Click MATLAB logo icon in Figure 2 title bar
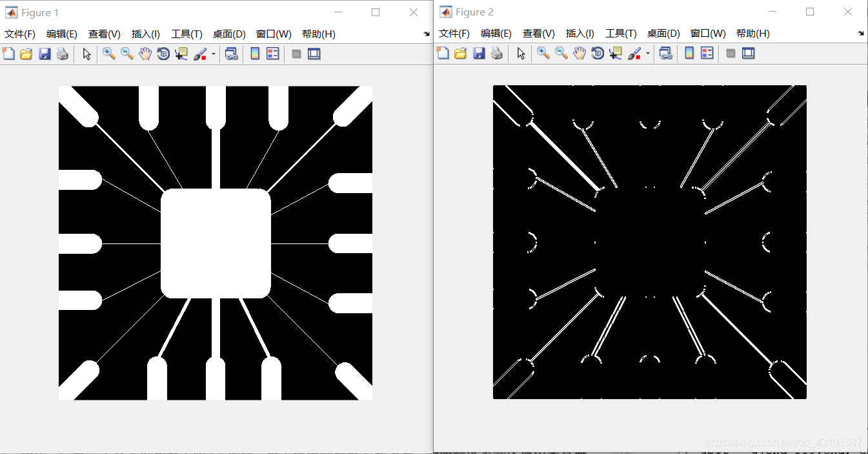This screenshot has height=454, width=868. click(446, 12)
